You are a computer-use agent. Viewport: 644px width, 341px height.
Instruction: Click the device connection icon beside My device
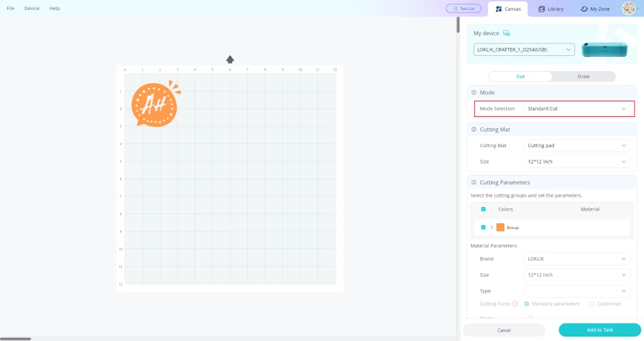tap(506, 33)
